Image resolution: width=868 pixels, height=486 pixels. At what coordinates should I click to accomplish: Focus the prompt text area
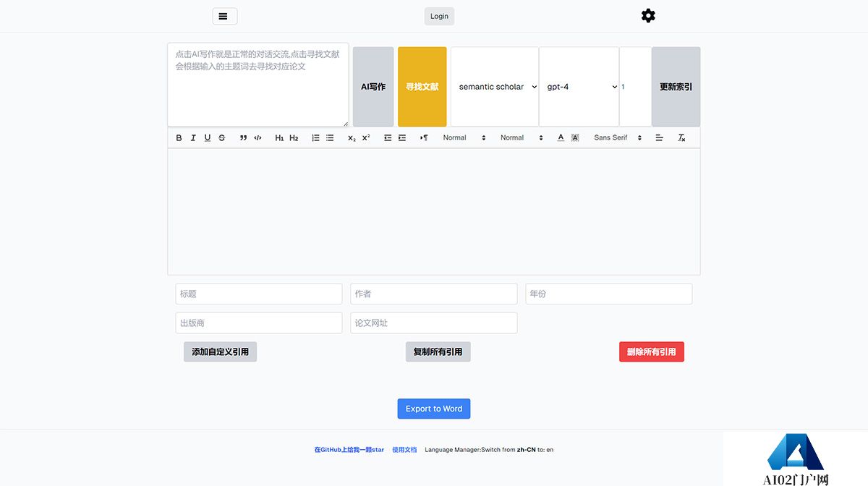[258, 85]
